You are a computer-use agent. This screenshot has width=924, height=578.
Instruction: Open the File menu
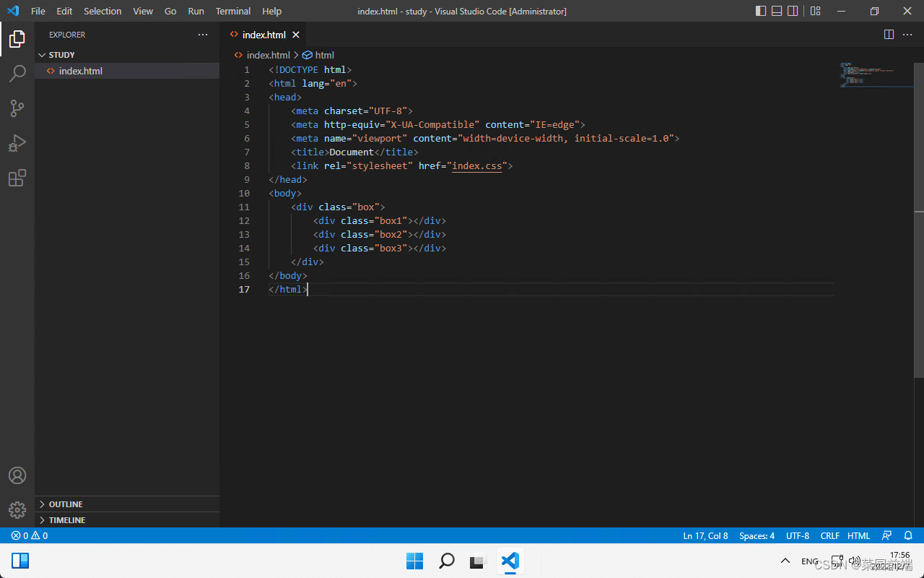[x=38, y=11]
